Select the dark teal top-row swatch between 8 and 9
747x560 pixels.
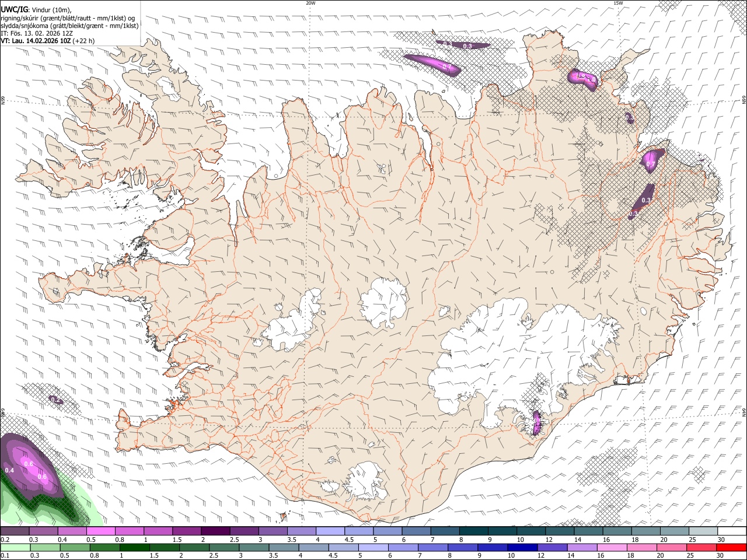[474, 531]
